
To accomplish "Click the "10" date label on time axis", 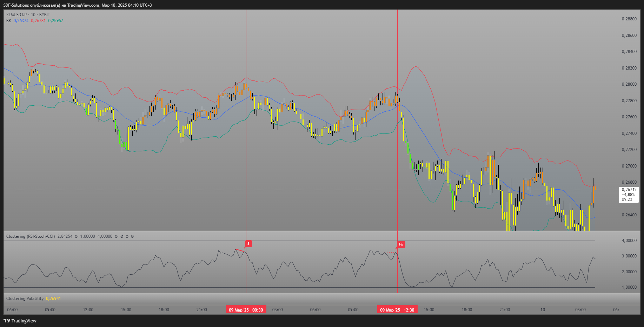I will pyautogui.click(x=543, y=310).
